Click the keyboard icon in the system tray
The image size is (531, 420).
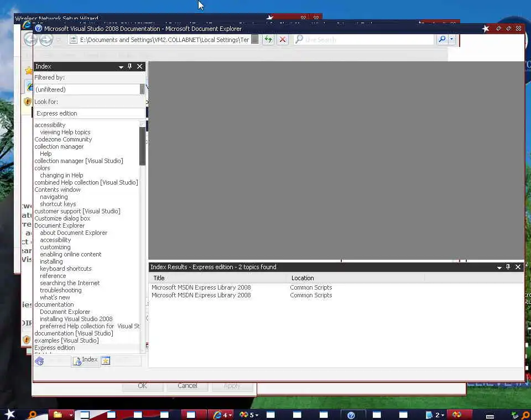(x=490, y=416)
